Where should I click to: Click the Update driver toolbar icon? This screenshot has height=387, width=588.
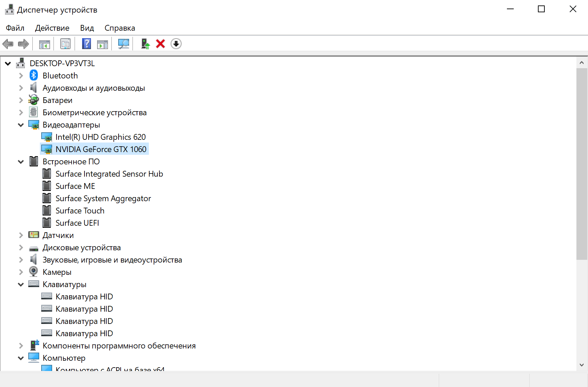145,44
